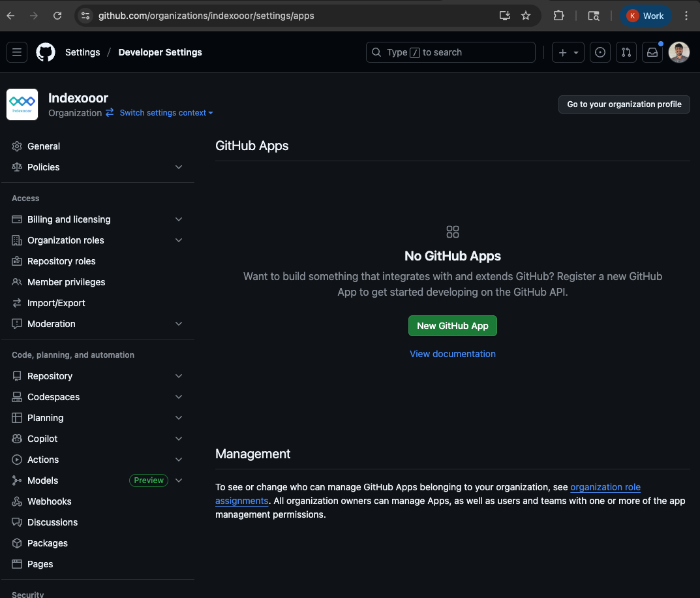Expand the Copilot chevron
This screenshot has height=598, width=700.
tap(179, 439)
